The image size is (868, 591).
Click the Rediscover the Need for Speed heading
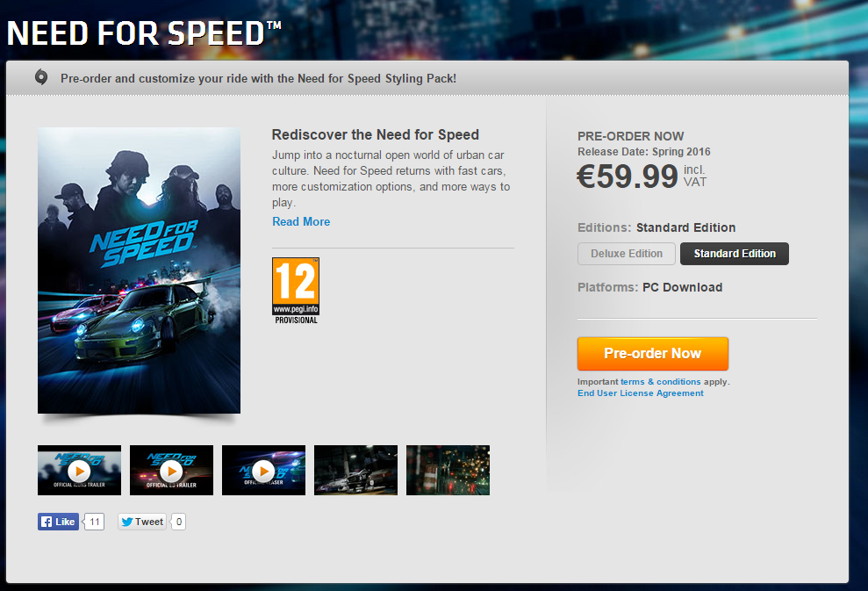[x=376, y=134]
